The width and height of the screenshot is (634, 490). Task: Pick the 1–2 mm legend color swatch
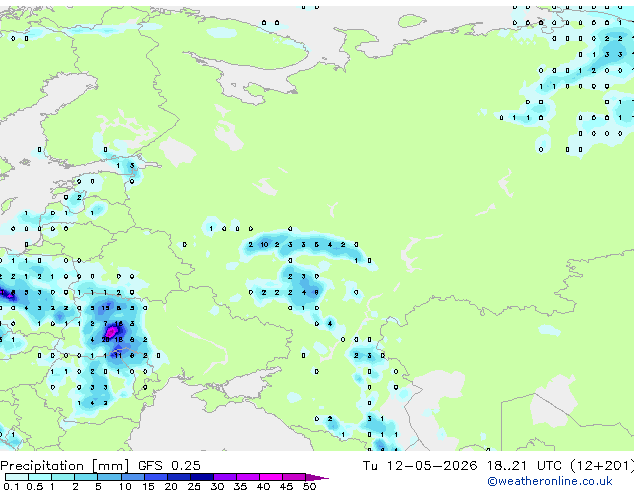[x=63, y=477]
